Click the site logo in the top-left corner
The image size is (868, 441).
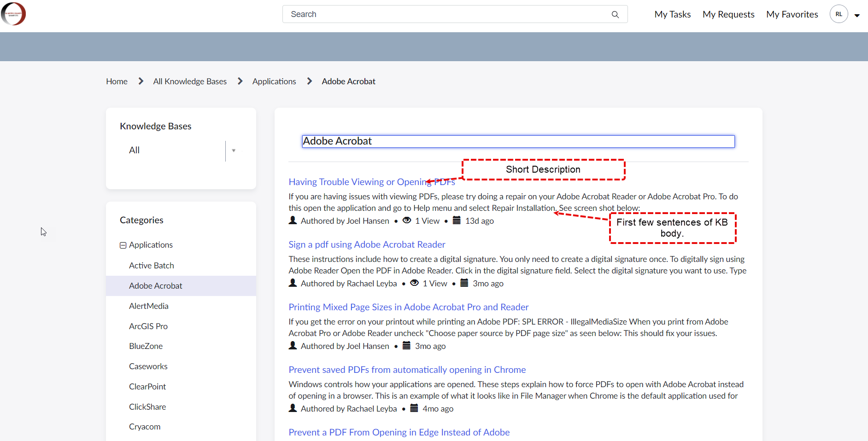pyautogui.click(x=13, y=13)
